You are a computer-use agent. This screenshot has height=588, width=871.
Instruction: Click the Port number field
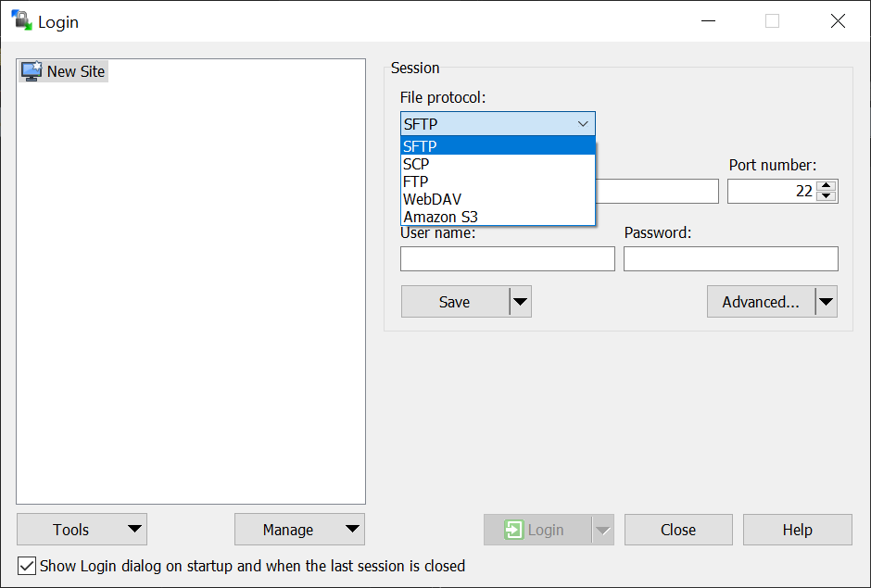pos(772,191)
